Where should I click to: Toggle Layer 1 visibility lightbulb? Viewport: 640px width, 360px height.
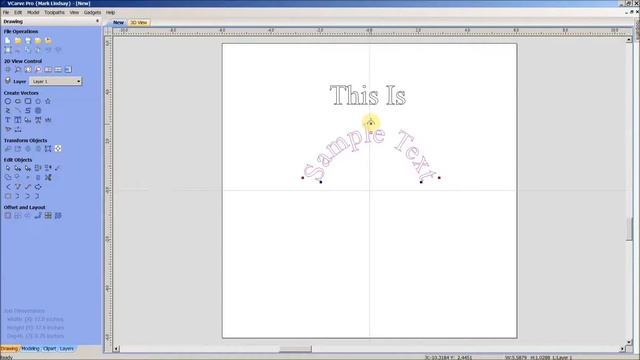(8, 81)
